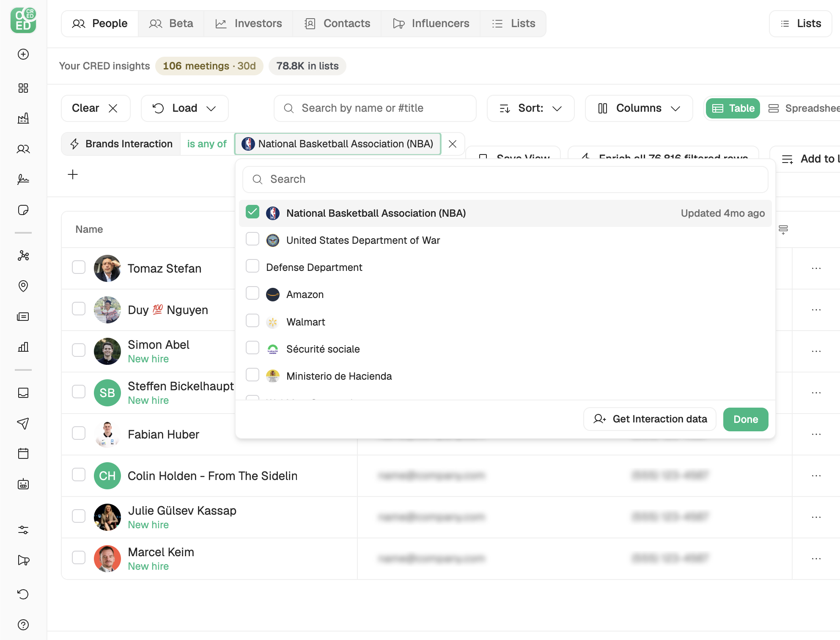Open the bar chart analytics icon
The image size is (840, 640).
23,347
